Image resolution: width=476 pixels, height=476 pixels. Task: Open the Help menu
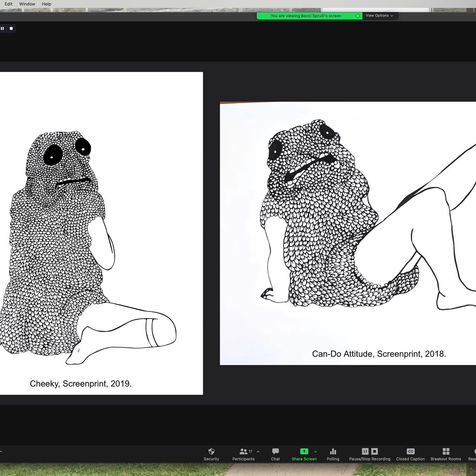[x=46, y=4]
